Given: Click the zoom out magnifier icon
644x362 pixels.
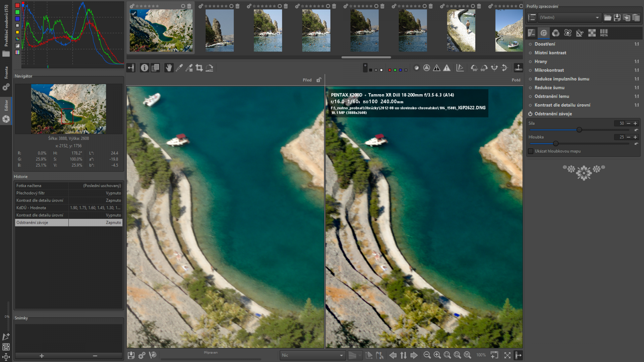Looking at the screenshot, I should coord(427,355).
